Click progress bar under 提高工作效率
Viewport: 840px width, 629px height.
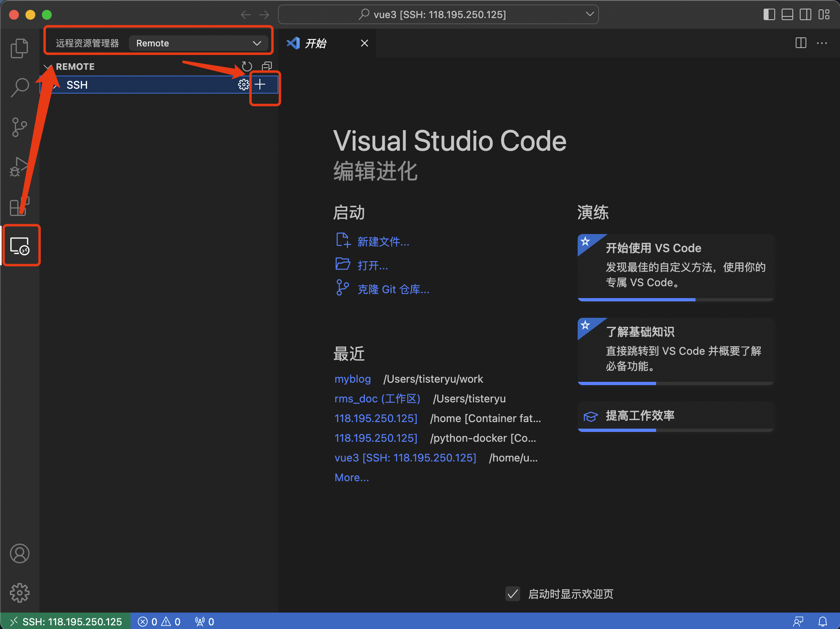pos(675,430)
